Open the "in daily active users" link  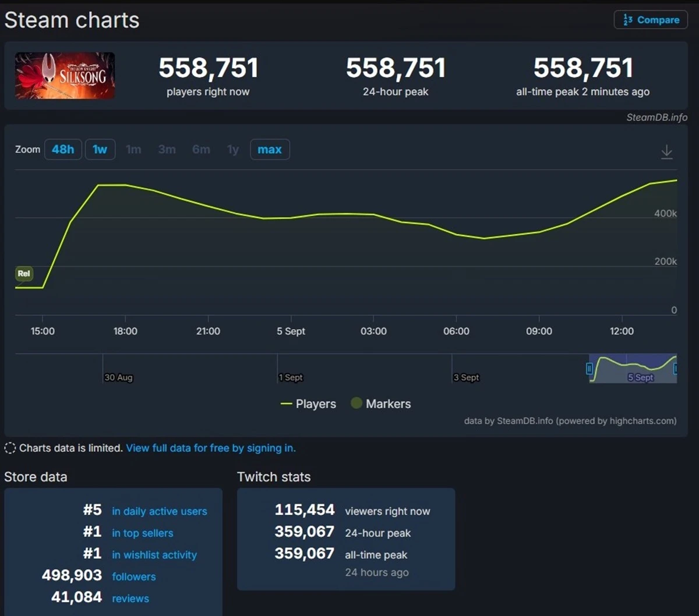(159, 511)
